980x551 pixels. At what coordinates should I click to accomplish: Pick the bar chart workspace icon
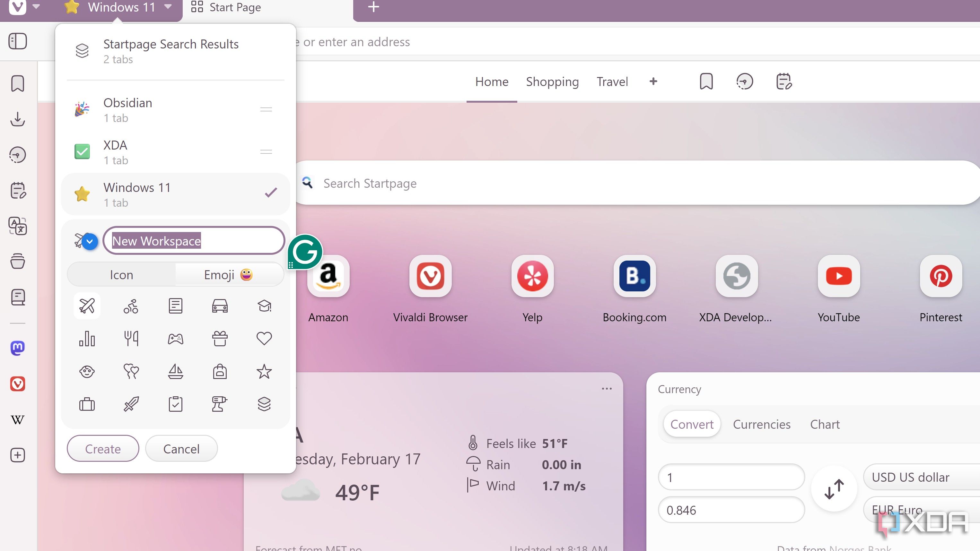click(x=87, y=339)
